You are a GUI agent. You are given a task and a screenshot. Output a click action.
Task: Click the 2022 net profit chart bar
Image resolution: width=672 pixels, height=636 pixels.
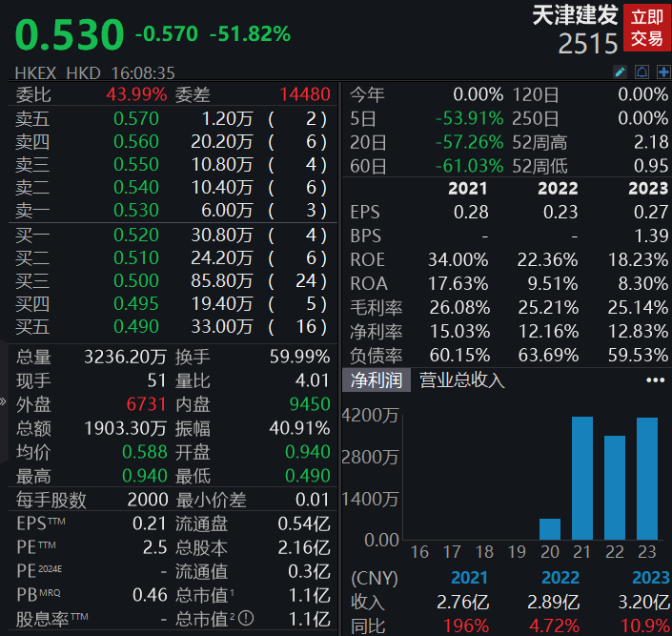(615, 487)
